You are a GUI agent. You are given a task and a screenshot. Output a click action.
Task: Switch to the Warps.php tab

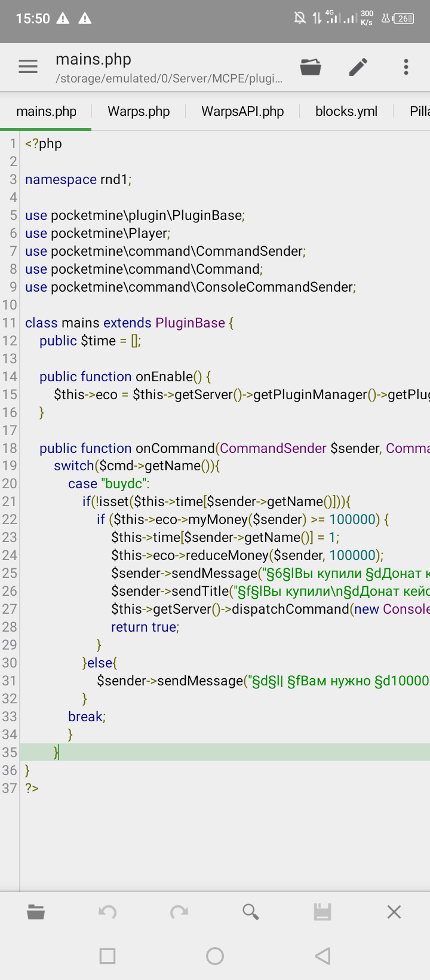(139, 112)
